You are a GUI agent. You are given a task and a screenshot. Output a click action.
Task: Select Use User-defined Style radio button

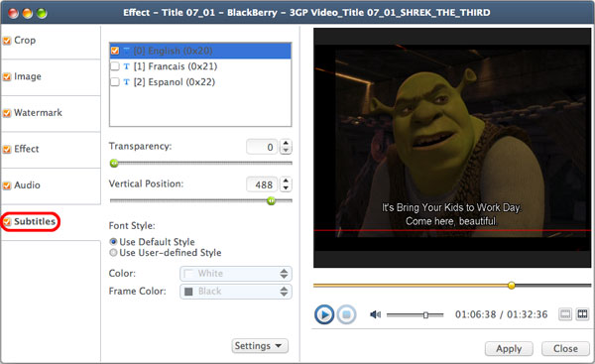click(x=113, y=252)
